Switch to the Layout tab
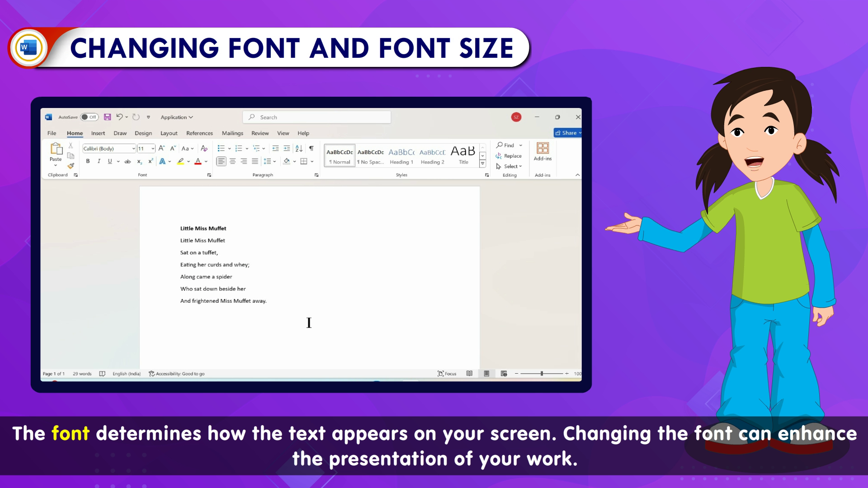The width and height of the screenshot is (868, 488). [169, 133]
